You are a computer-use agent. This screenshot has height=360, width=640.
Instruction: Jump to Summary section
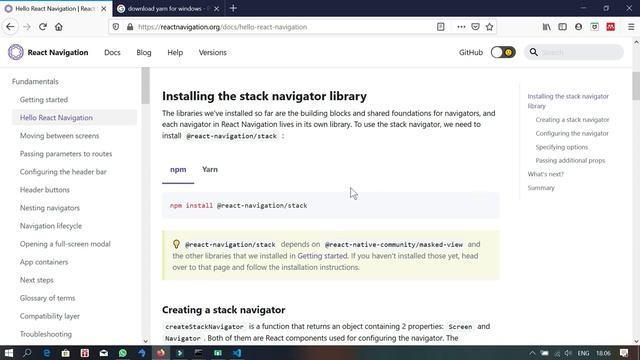click(x=541, y=188)
